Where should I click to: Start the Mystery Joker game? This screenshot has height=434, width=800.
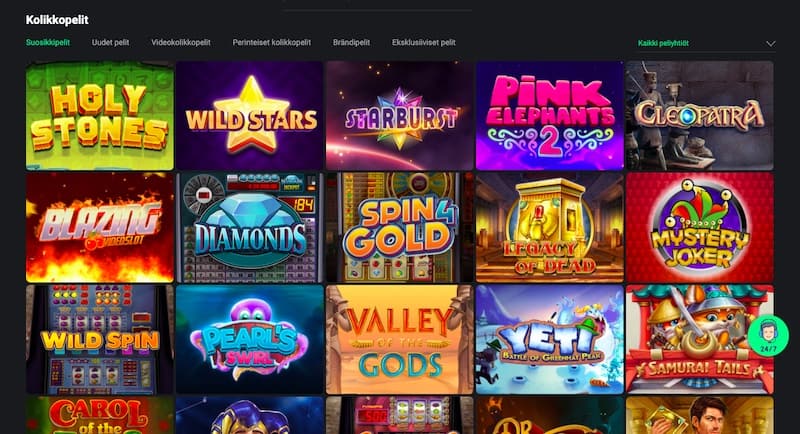699,227
